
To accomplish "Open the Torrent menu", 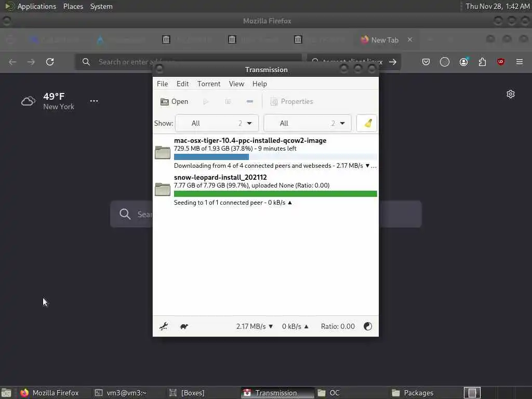I will coord(209,84).
